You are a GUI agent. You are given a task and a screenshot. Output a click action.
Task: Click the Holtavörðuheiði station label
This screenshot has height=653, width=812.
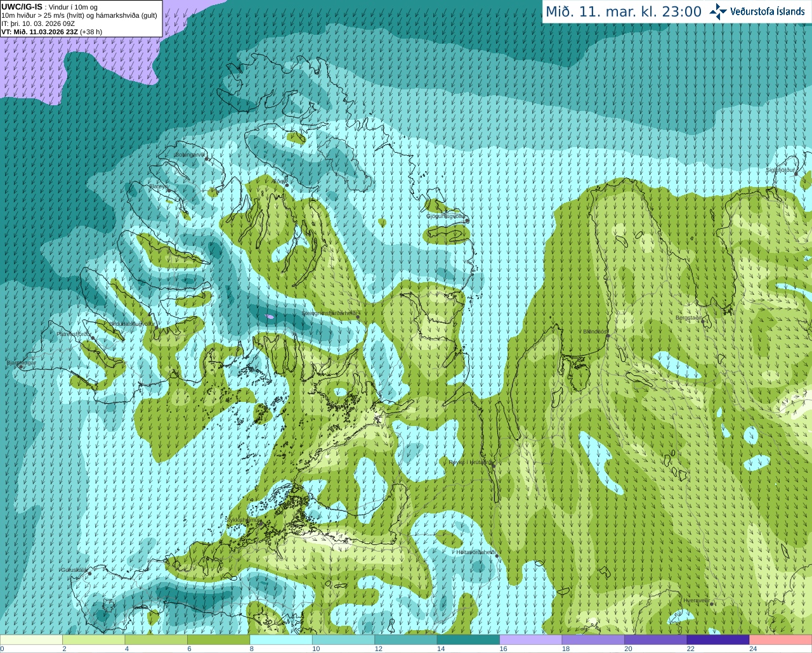(476, 552)
